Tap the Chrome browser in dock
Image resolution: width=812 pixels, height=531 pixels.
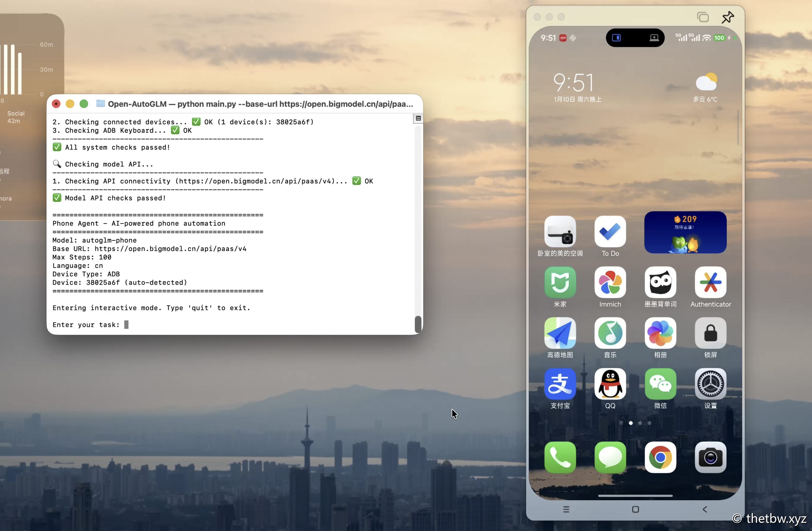click(660, 457)
